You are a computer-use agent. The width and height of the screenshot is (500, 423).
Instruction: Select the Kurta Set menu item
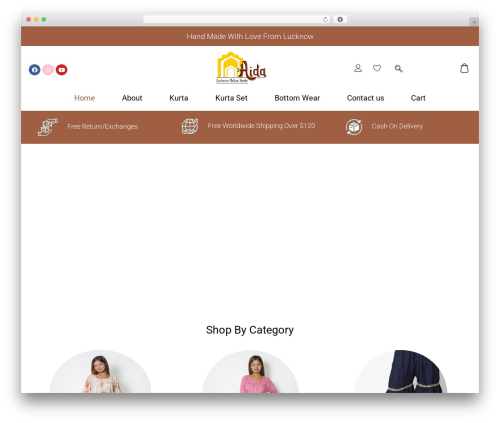pyautogui.click(x=231, y=98)
